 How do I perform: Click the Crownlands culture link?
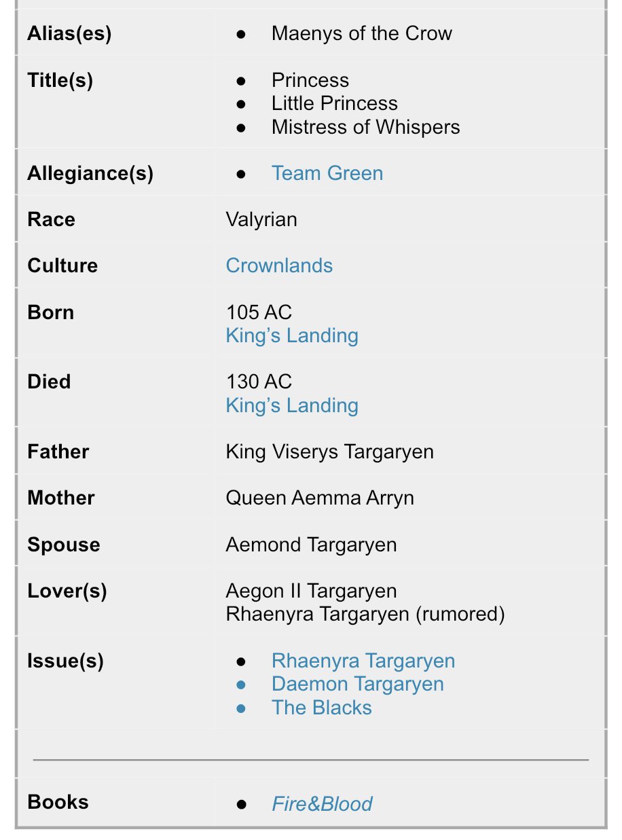(x=279, y=266)
